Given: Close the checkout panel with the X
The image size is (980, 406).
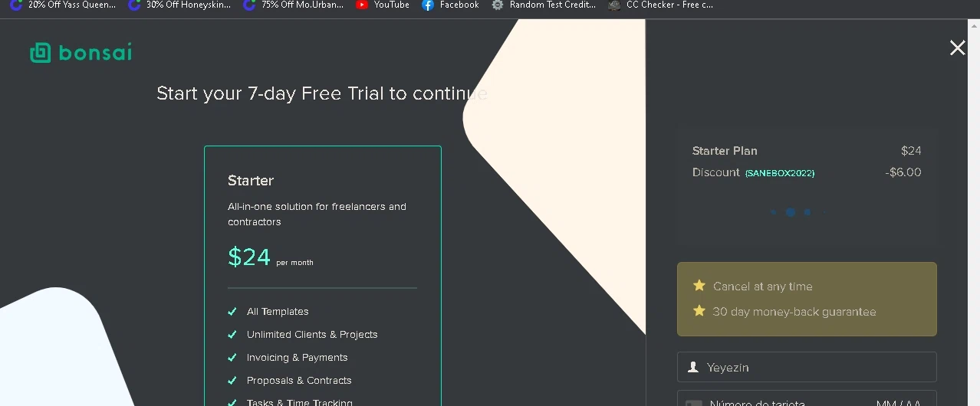Looking at the screenshot, I should (x=957, y=48).
